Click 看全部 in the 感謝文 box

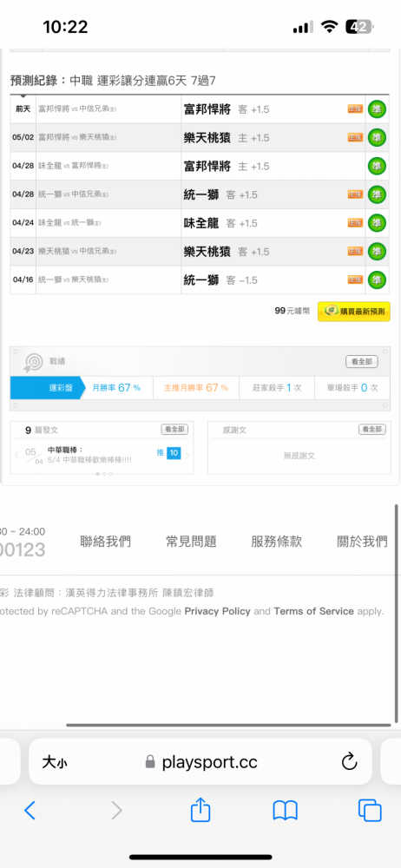point(371,429)
